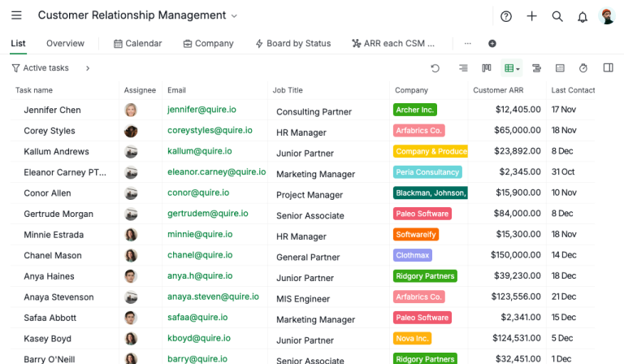Open the anaya.steven@quire.io email link
The image size is (624, 364).
(x=213, y=297)
